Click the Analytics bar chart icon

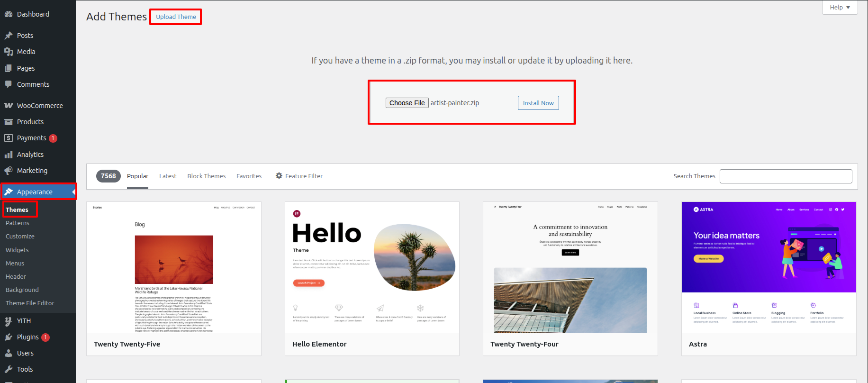9,155
